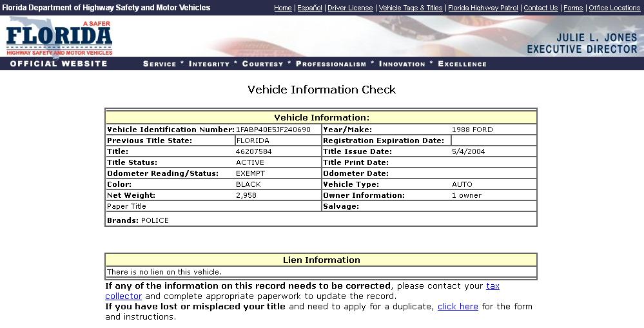Open the Contact Us page
This screenshot has width=644, height=328.
[x=540, y=8]
